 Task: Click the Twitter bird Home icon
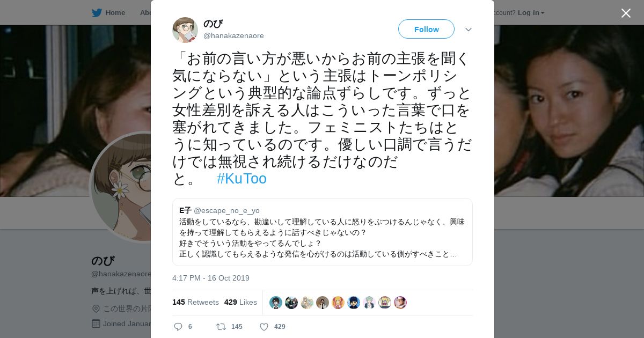click(97, 12)
